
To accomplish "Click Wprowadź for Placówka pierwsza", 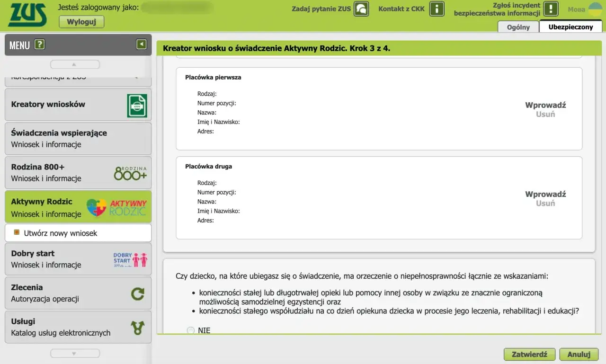I will (545, 105).
